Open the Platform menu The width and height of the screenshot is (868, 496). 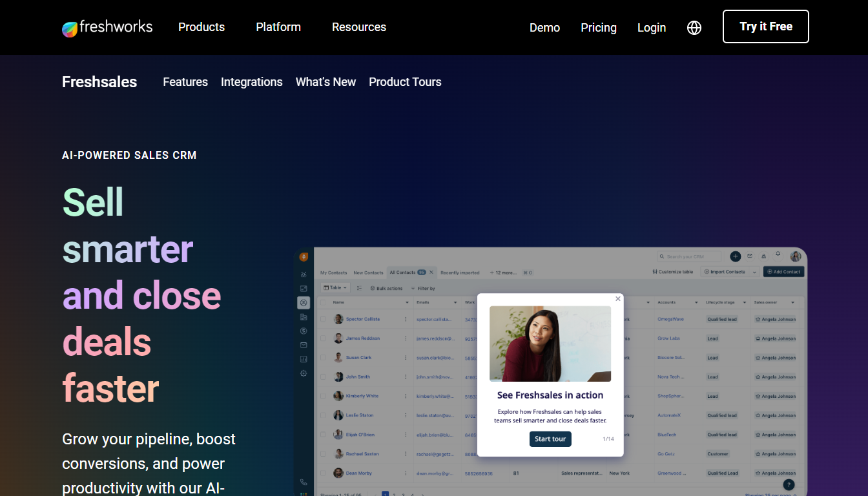[x=278, y=27]
